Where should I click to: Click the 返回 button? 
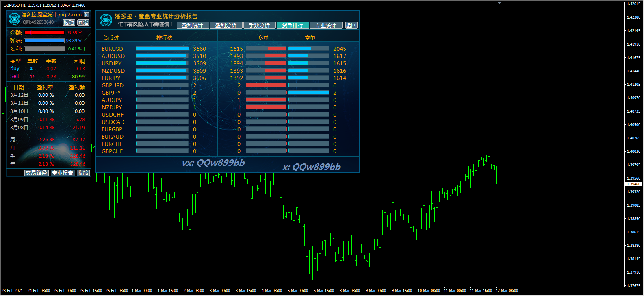coord(351,25)
